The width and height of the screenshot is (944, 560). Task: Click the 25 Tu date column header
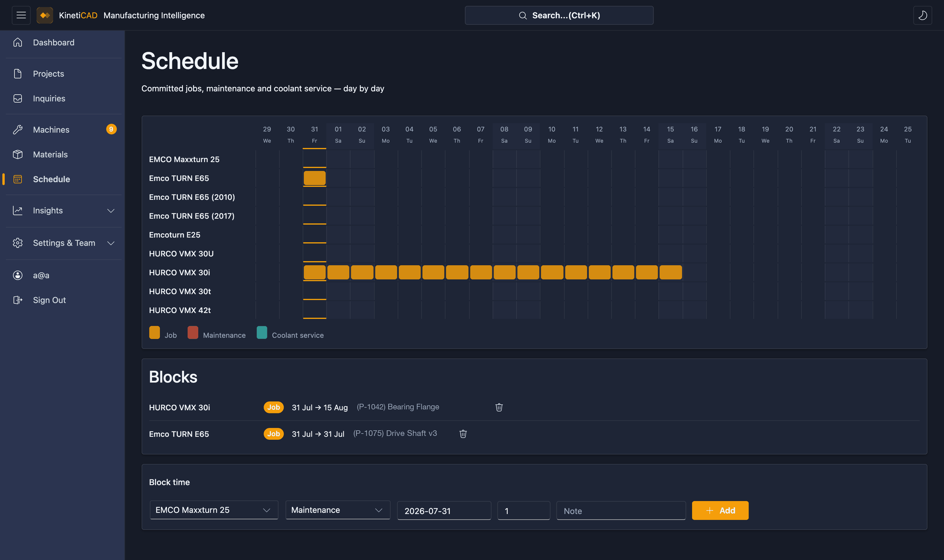(x=908, y=134)
